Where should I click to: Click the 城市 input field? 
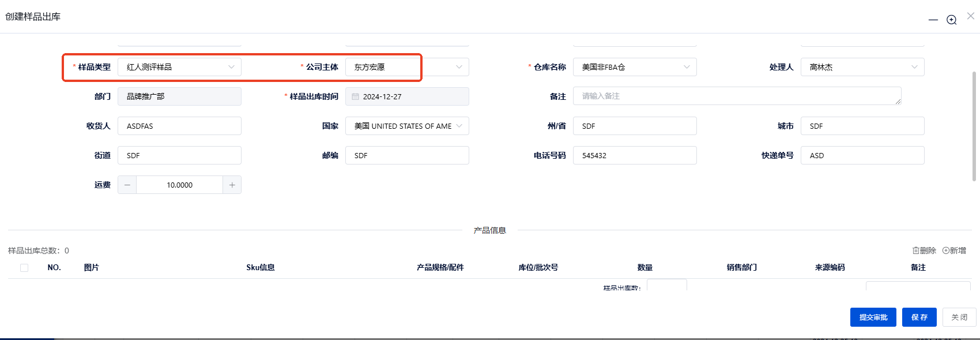tap(862, 126)
